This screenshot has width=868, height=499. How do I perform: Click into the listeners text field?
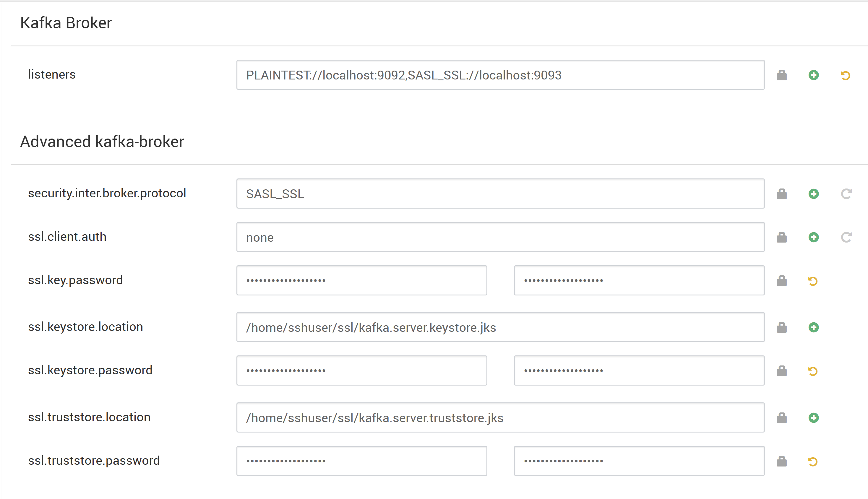click(500, 75)
